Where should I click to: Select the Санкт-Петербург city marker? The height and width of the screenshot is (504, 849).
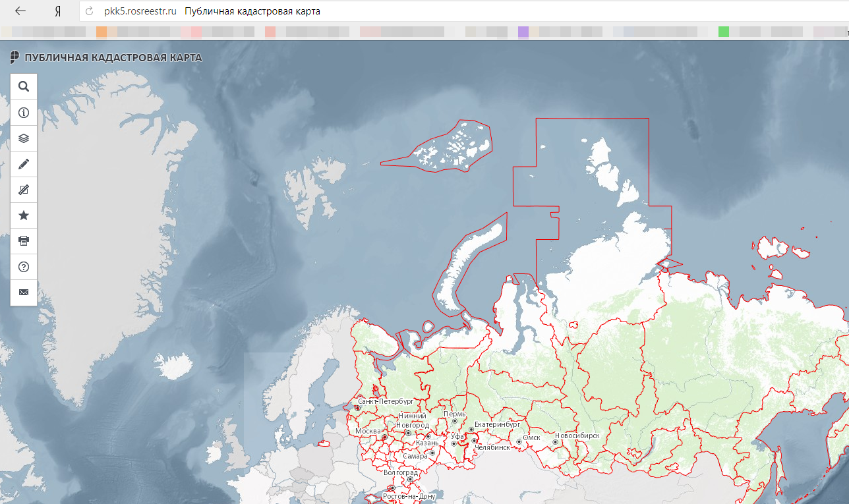coord(357,408)
